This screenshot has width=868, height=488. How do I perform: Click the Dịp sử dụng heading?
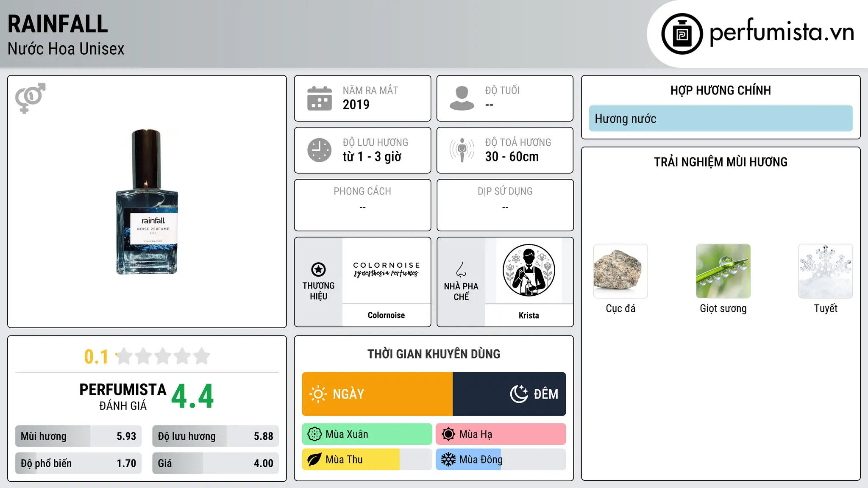pyautogui.click(x=505, y=191)
